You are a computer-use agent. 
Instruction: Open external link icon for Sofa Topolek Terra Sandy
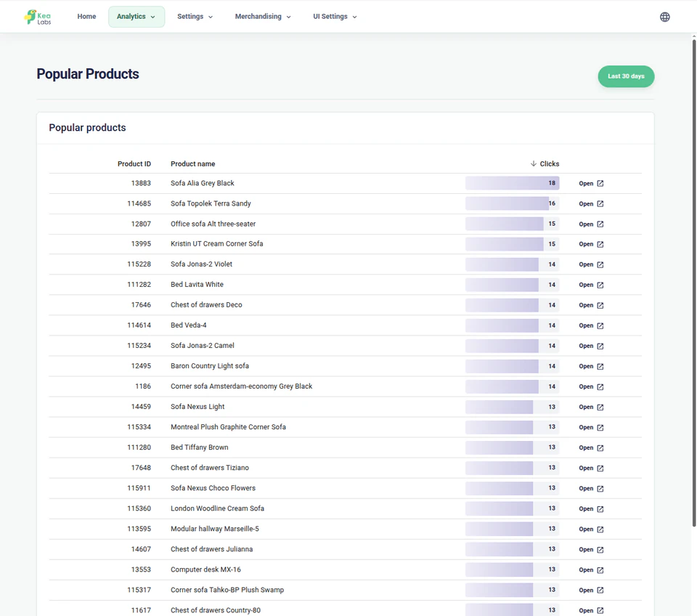pos(600,203)
